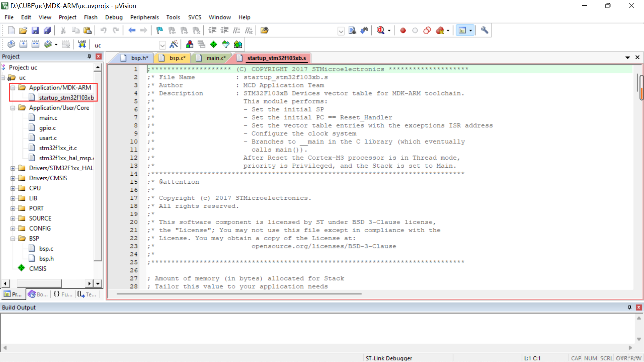
Task: Expand the SOURCE folder
Action: point(13,219)
